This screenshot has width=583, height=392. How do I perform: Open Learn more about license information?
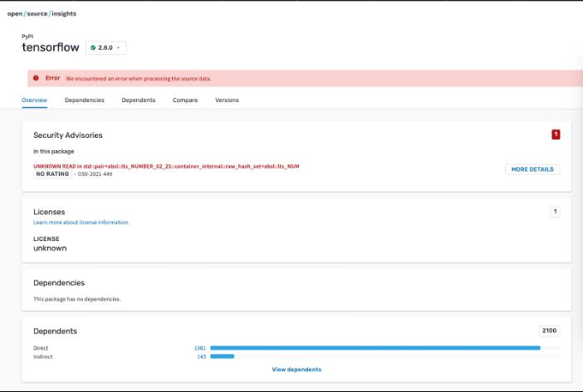pyautogui.click(x=81, y=223)
